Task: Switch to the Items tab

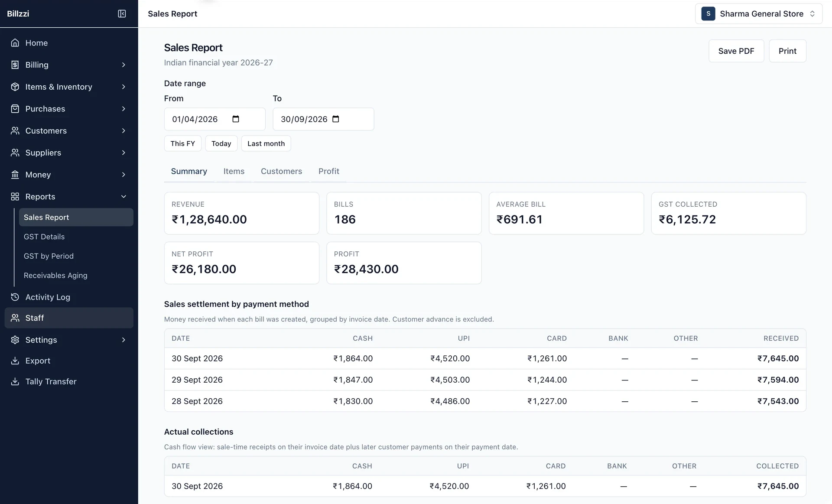Action: [x=234, y=171]
